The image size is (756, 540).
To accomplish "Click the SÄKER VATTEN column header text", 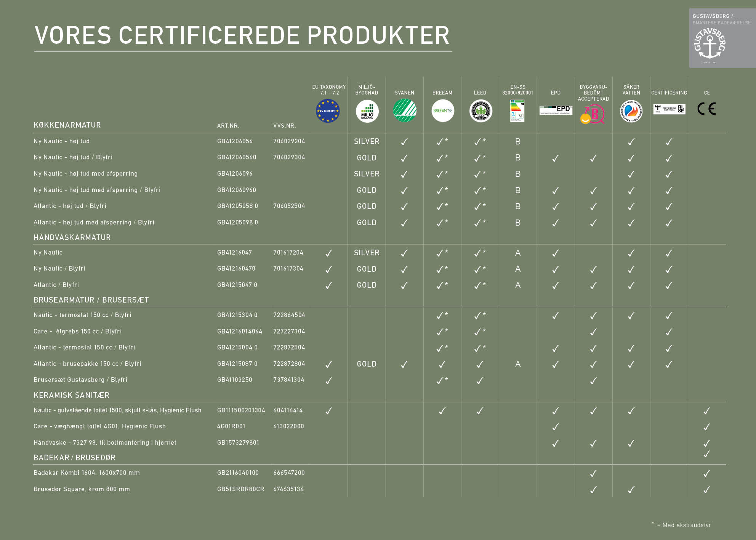I will pos(631,90).
